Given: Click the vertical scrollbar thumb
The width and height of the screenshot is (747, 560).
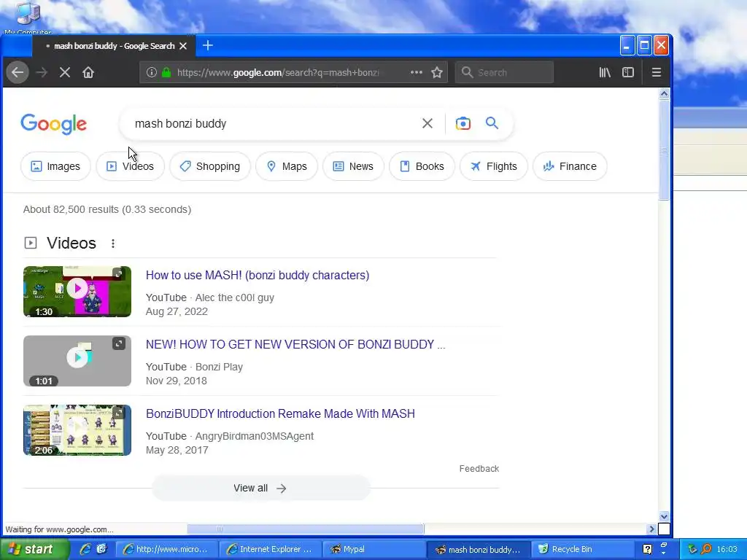Looking at the screenshot, I should [664, 150].
